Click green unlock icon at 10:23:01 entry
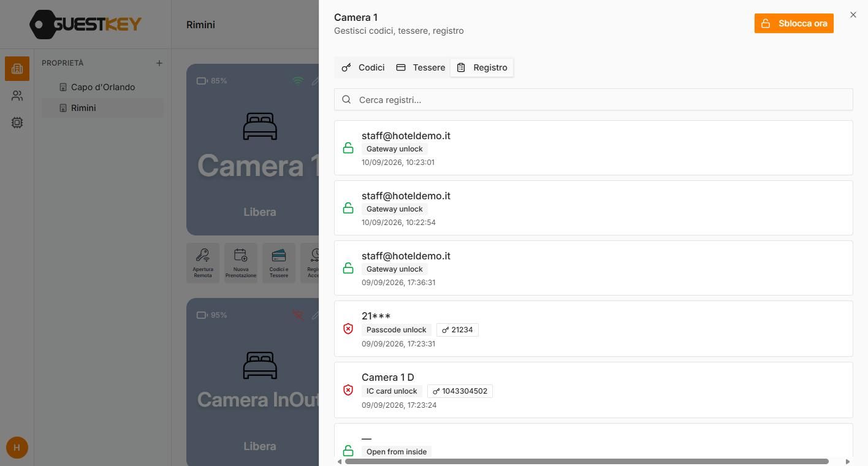This screenshot has height=466, width=868. [348, 148]
